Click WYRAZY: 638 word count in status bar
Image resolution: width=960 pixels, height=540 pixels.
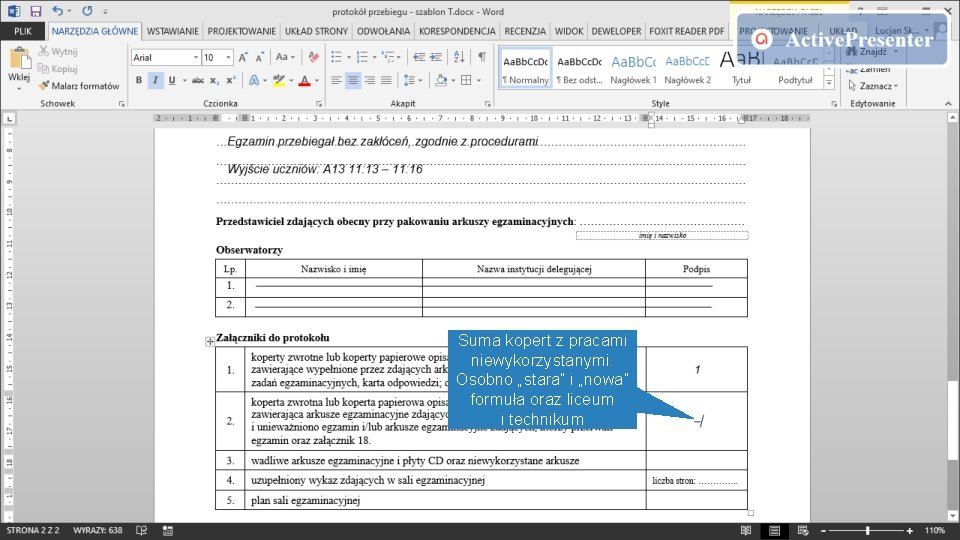tap(98, 530)
